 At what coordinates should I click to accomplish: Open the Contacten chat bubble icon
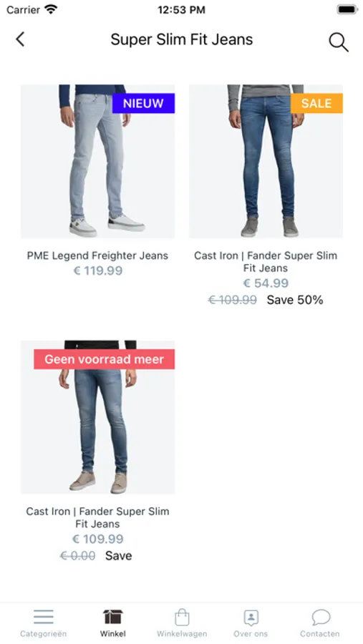point(321,617)
